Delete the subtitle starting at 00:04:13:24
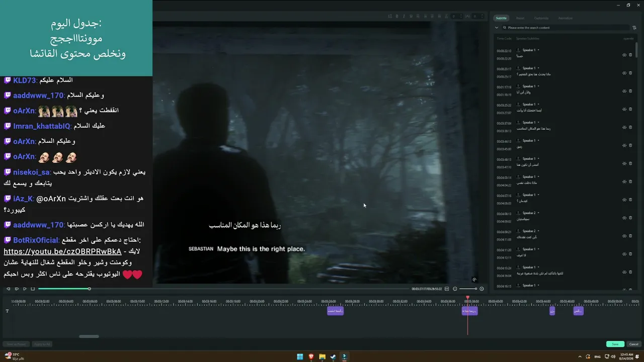The image size is (644, 362). [x=630, y=272]
